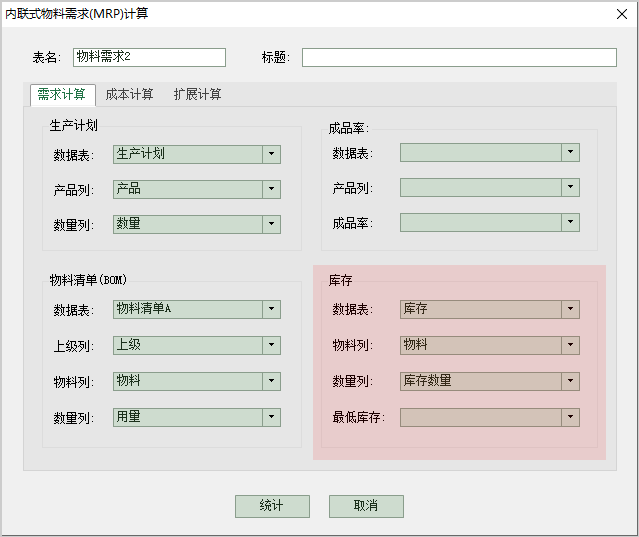Expand 物料清单 数量列 dropdown showing 用量

271,417
